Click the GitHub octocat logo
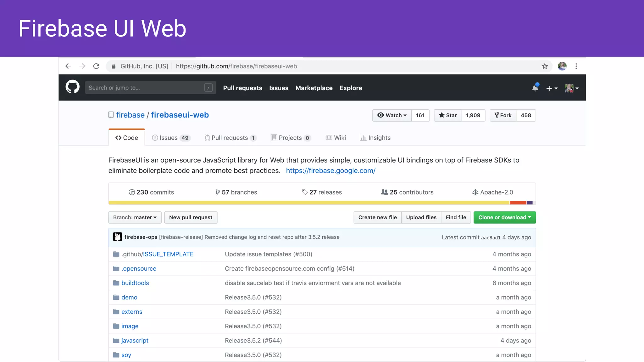This screenshot has height=362, width=644. [x=72, y=87]
